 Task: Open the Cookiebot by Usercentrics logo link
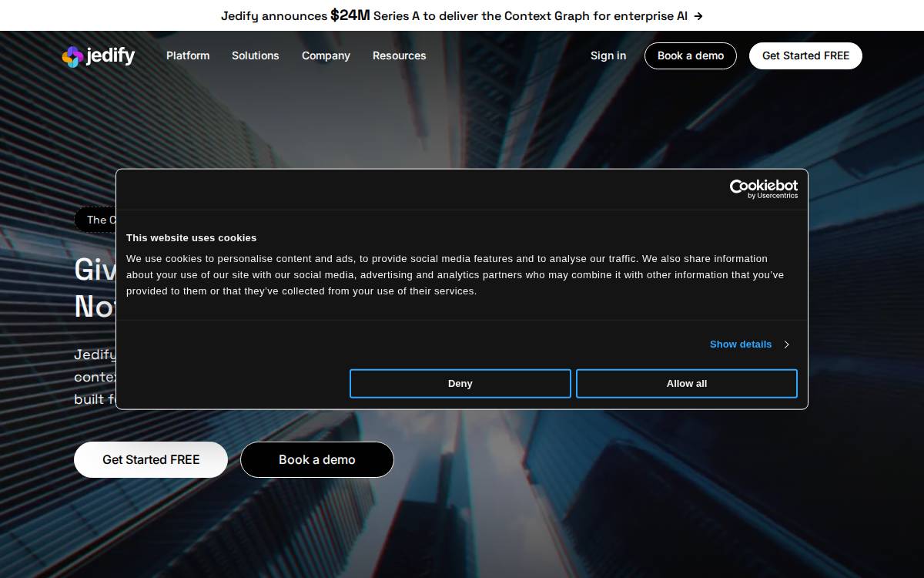pyautogui.click(x=764, y=190)
